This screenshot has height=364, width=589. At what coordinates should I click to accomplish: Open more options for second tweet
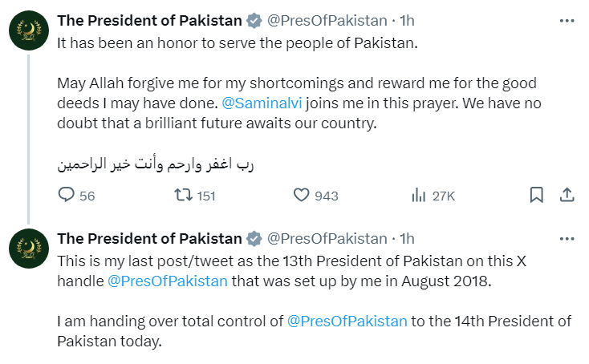(x=567, y=238)
